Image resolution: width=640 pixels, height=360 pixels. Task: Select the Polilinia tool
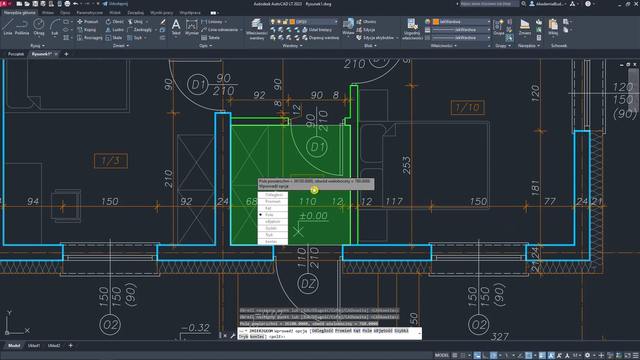(22, 27)
